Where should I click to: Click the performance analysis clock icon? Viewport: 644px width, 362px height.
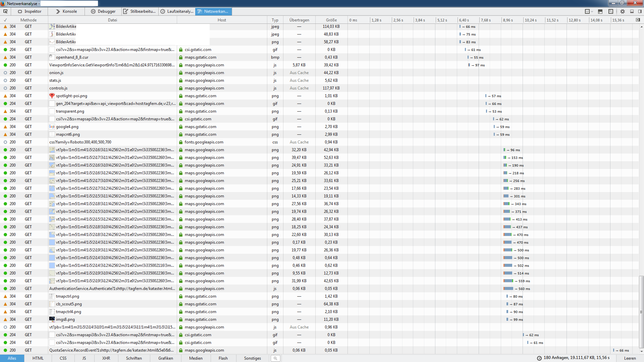539,358
